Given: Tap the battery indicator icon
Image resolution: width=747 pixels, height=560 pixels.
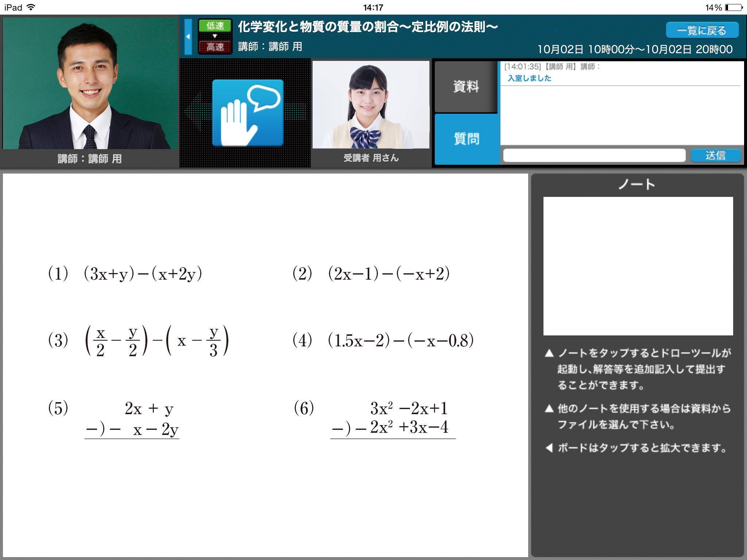Looking at the screenshot, I should pyautogui.click(x=734, y=7).
